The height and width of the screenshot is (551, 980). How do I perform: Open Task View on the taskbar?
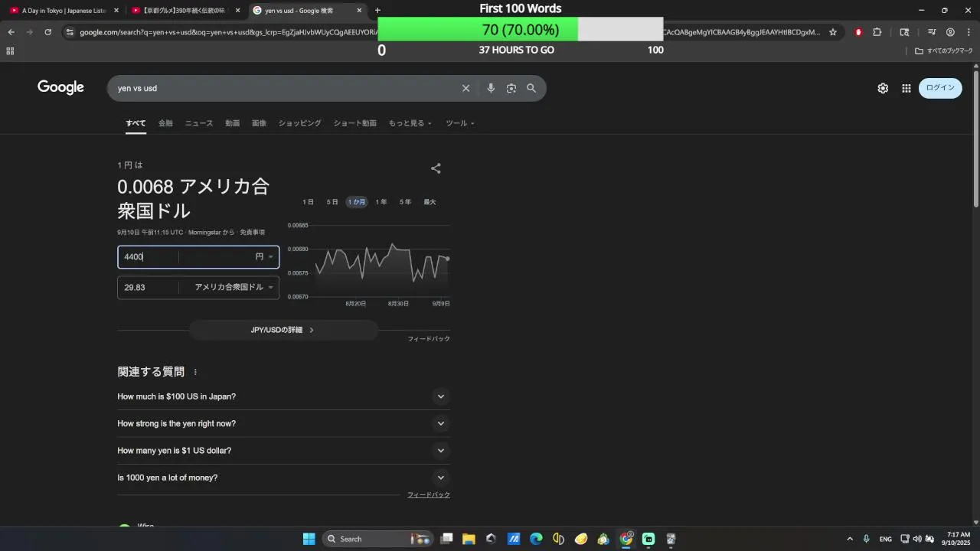[x=447, y=539]
